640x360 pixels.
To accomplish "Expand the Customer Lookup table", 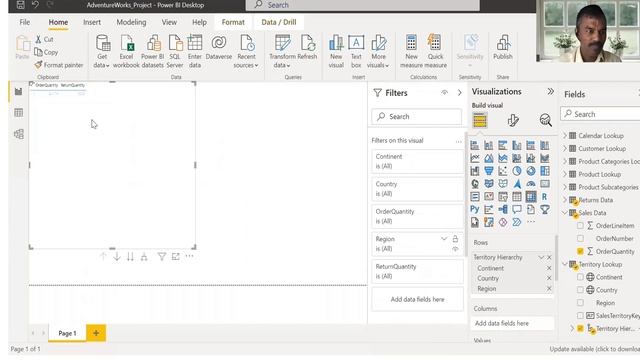I will click(x=565, y=149).
